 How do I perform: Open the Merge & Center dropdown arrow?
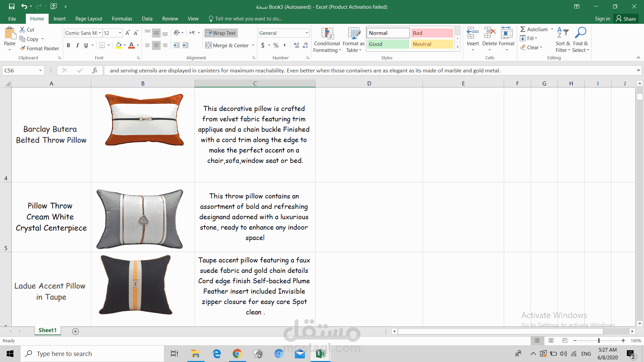[x=253, y=45]
